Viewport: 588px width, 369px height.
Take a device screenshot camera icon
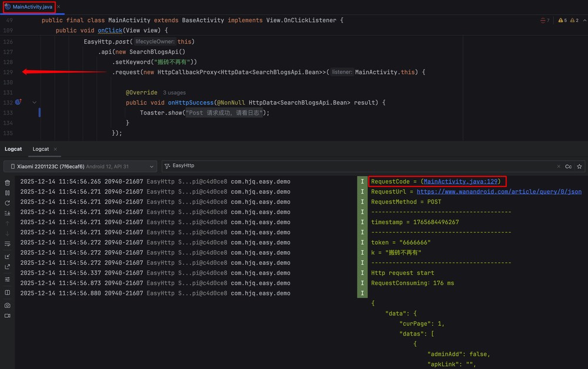tap(7, 305)
